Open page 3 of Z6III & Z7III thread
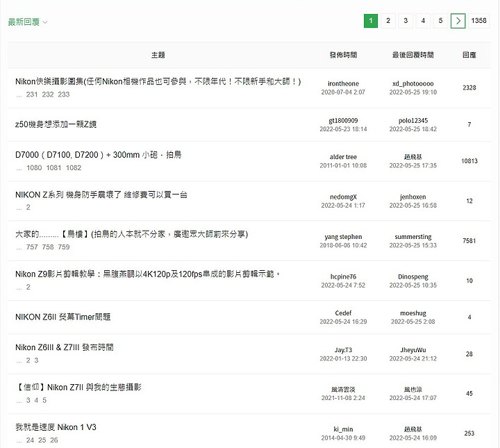The image size is (500, 448). tap(36, 360)
